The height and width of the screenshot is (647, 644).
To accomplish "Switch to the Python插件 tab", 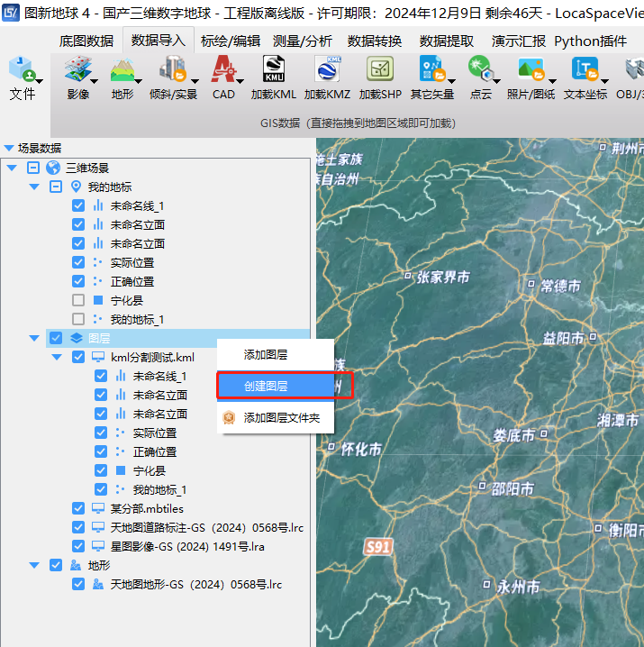I will point(590,41).
